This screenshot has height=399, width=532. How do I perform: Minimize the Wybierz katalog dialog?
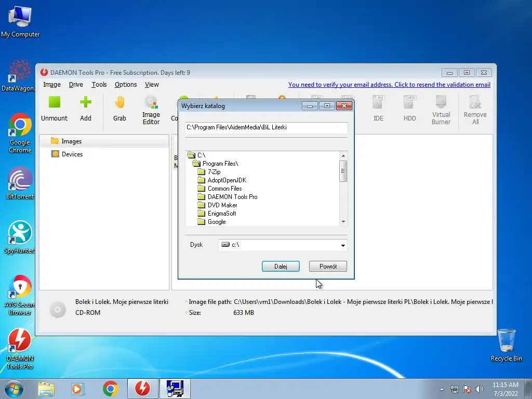[x=310, y=106]
